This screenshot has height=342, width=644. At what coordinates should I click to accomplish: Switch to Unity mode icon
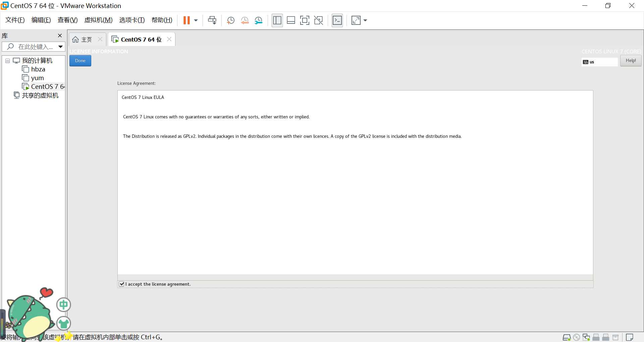[x=318, y=20]
